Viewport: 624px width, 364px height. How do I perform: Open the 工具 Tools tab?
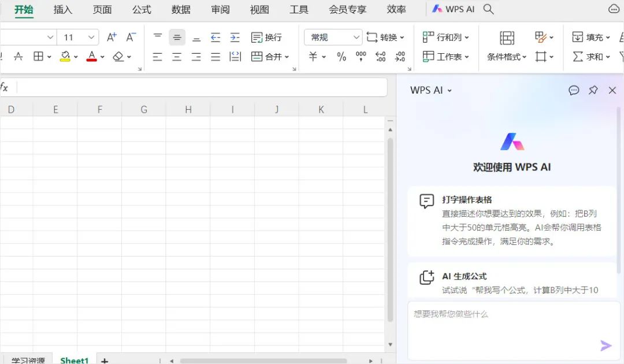pyautogui.click(x=299, y=10)
